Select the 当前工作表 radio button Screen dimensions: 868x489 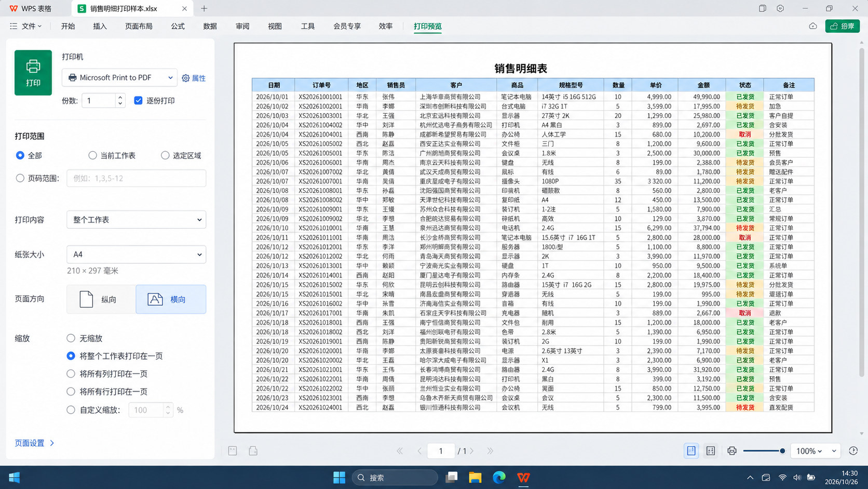tap(92, 155)
